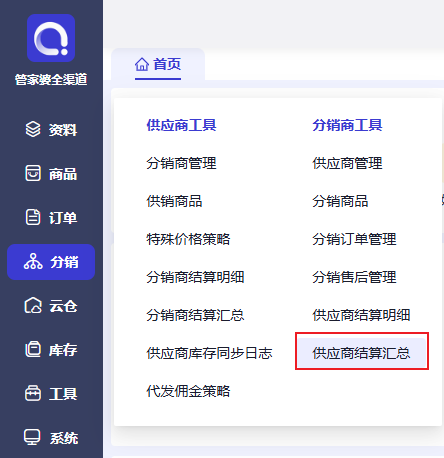
Task: Open the 库存 sidebar inventory icon
Action: (33, 350)
